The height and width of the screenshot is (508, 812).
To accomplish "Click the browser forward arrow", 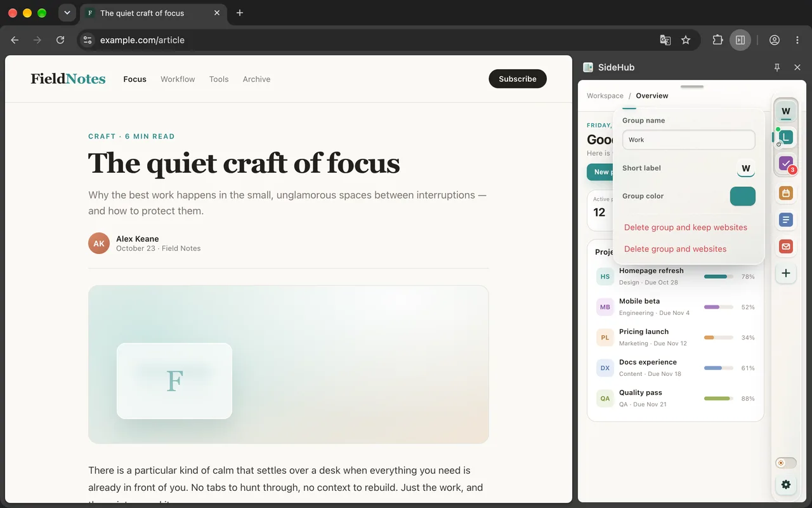I will click(37, 40).
